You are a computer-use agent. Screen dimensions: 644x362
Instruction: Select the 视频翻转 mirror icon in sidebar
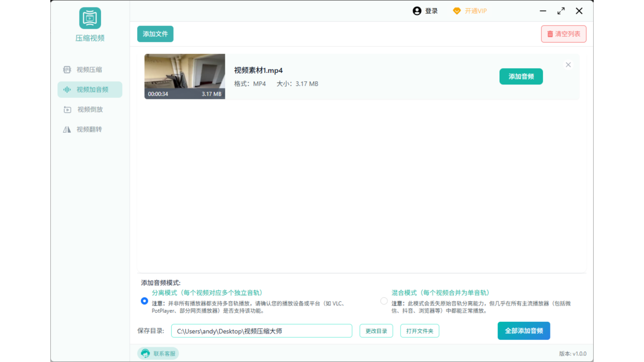(67, 129)
